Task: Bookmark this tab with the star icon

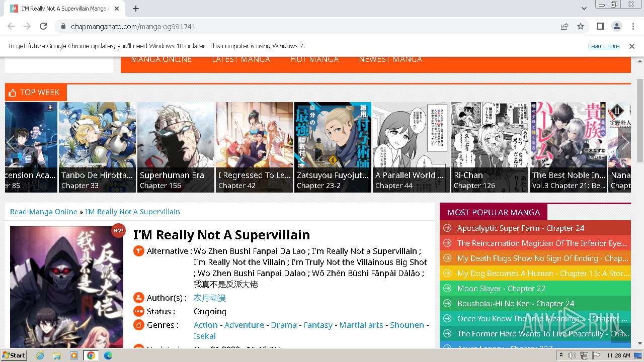Action: (581, 26)
